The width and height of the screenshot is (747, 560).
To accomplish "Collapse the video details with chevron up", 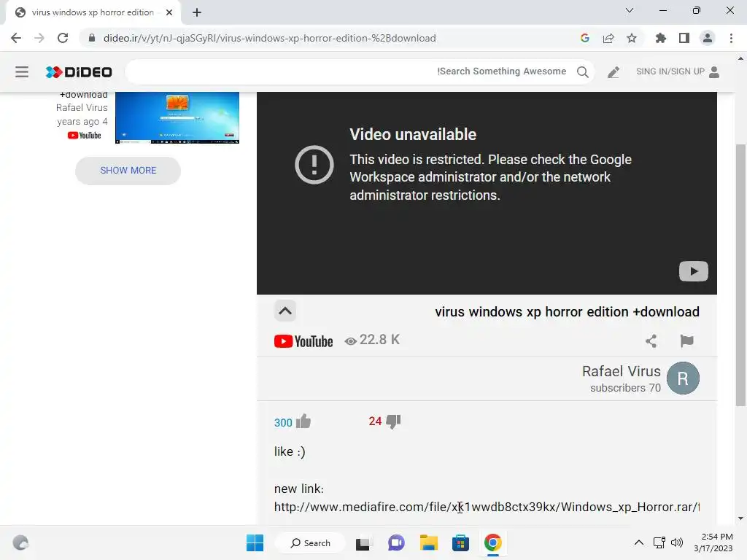I will pyautogui.click(x=285, y=311).
